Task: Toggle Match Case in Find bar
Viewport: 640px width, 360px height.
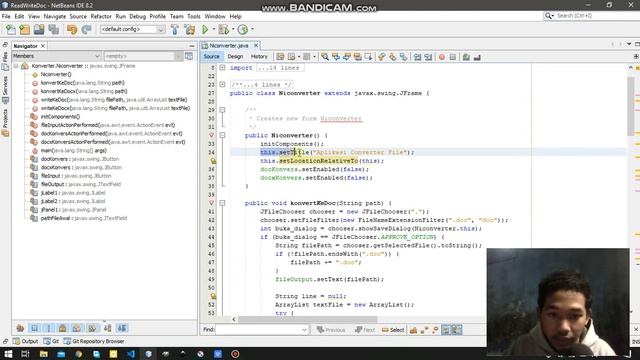Action: click(x=413, y=330)
